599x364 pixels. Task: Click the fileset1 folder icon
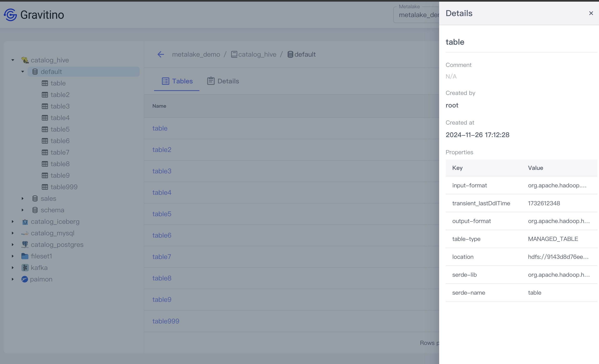pos(25,256)
